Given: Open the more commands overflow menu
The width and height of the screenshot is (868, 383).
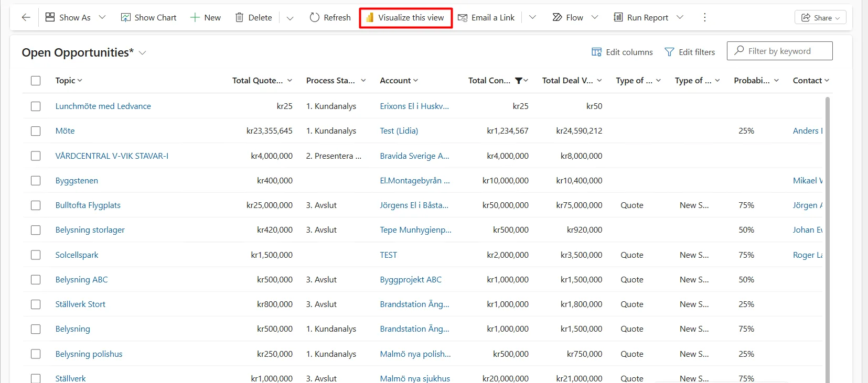Looking at the screenshot, I should click(x=704, y=17).
